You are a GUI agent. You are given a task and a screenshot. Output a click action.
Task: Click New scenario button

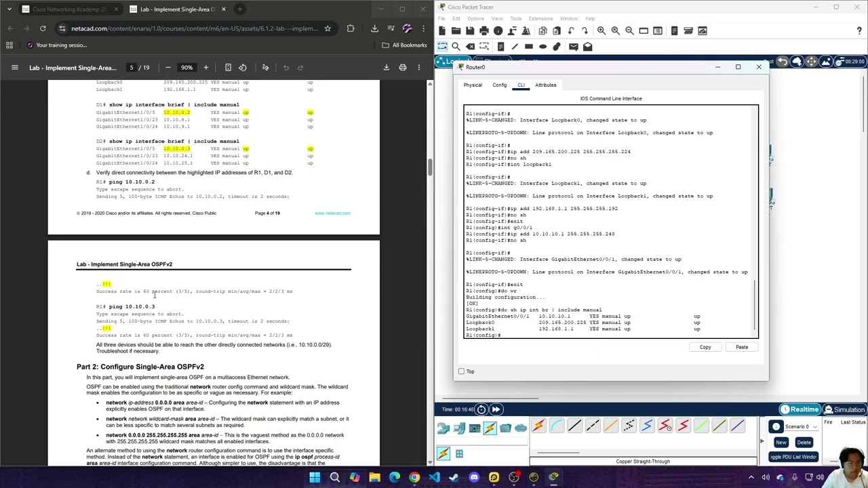coord(781,442)
